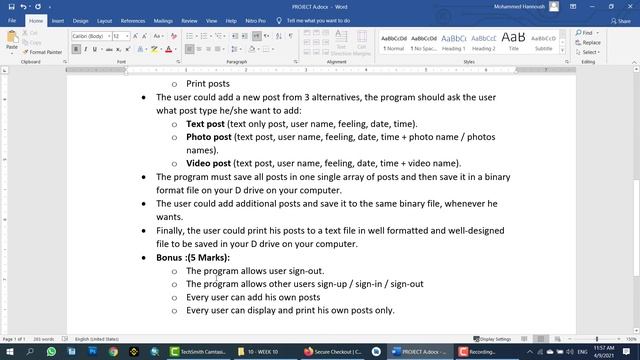Open TechSmith Camtasia from the taskbar
Image resolution: width=640 pixels, height=360 pixels.
198,351
